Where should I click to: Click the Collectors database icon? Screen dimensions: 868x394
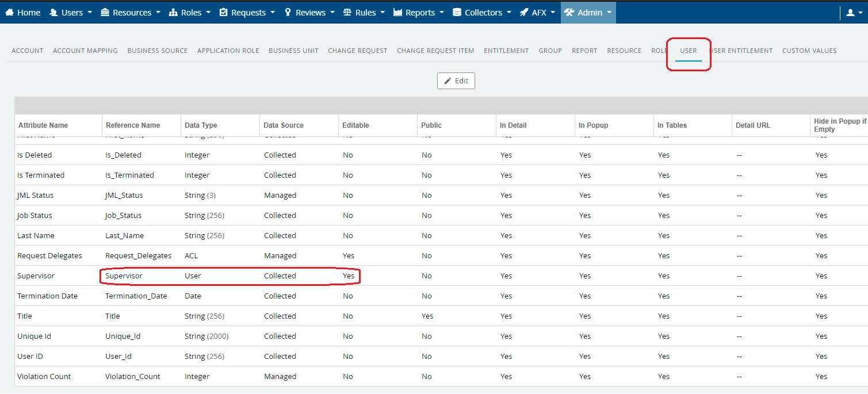457,13
